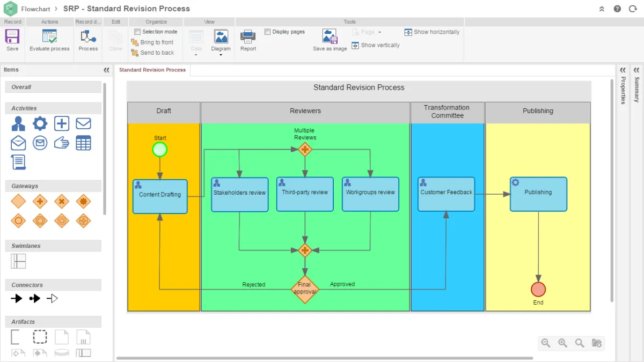Pick the user task activity icon
The width and height of the screenshot is (644, 362).
coord(18,124)
